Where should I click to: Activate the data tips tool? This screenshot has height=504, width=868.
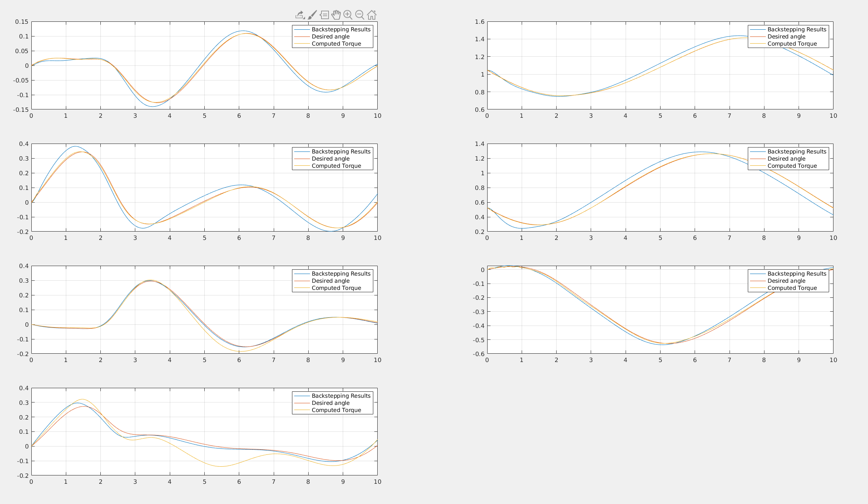324,15
